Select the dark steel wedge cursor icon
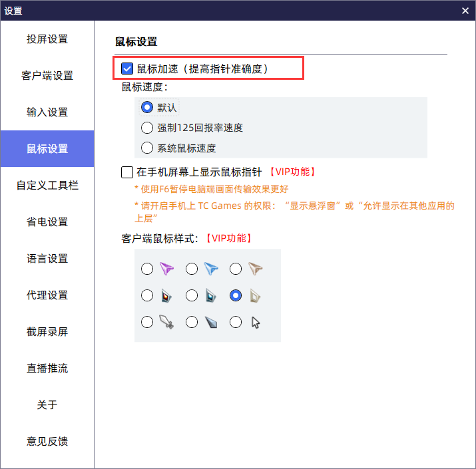 [x=211, y=323]
